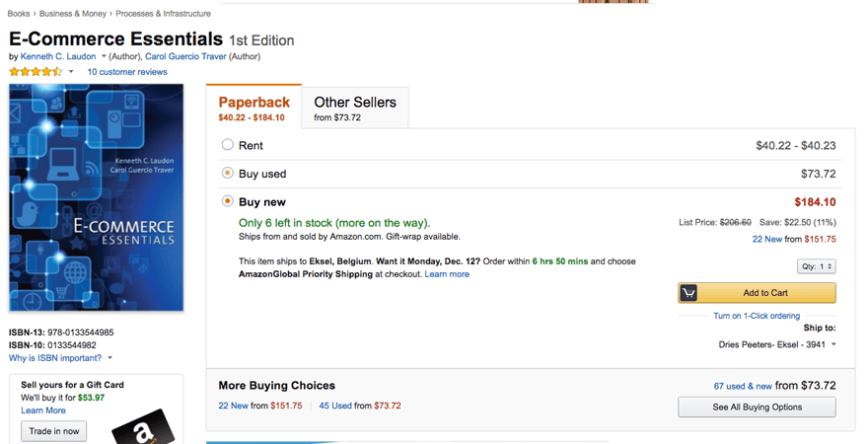Select the Buy used option
The height and width of the screenshot is (444, 868).
click(228, 174)
